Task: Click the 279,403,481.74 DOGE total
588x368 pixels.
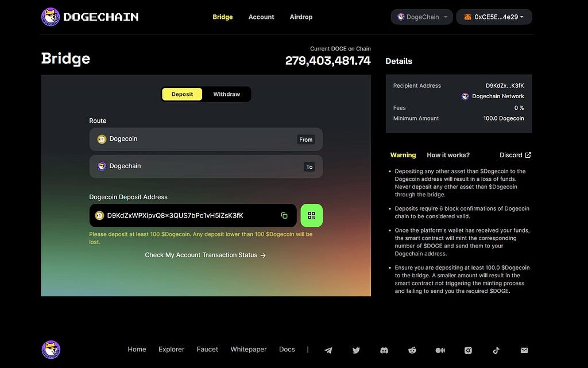Action: point(328,61)
